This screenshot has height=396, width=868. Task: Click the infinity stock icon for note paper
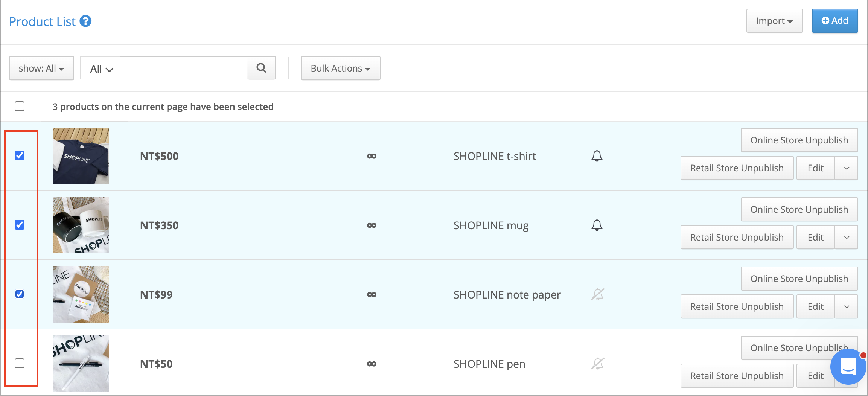pos(372,295)
